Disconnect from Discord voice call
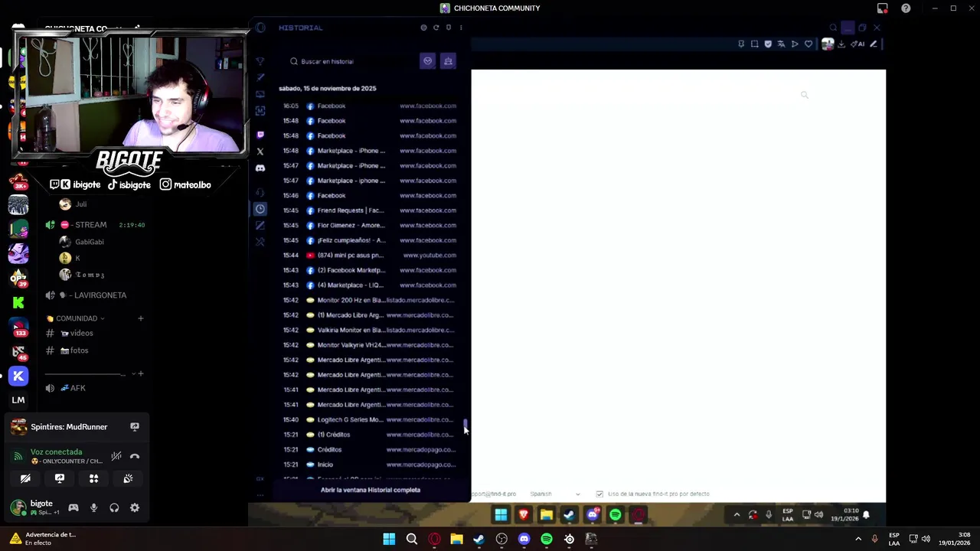Viewport: 980px width, 551px height. pos(135,456)
